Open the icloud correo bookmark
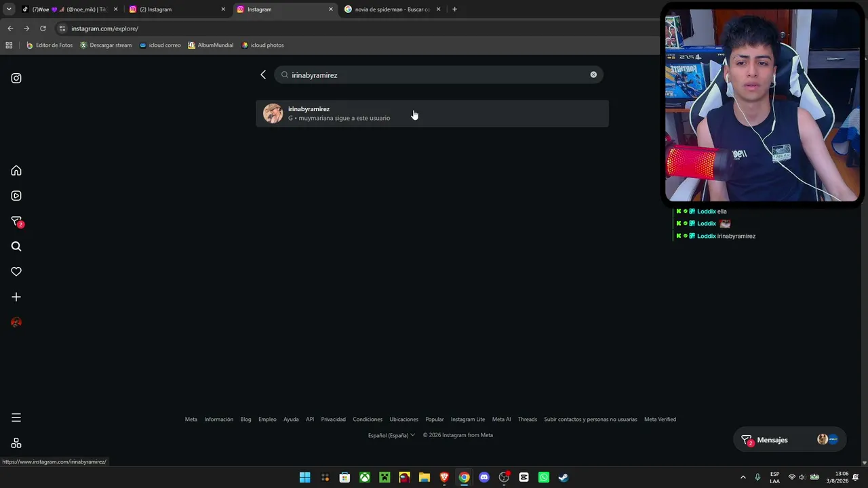 [x=160, y=45]
